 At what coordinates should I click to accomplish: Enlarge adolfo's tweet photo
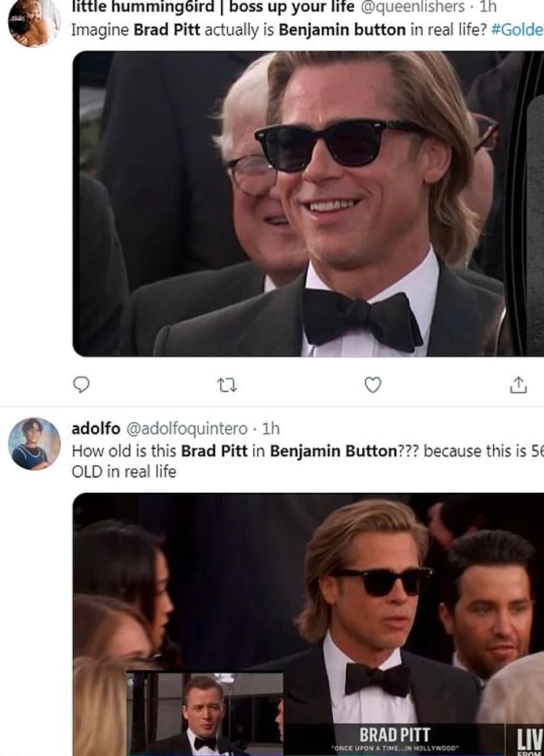309,624
